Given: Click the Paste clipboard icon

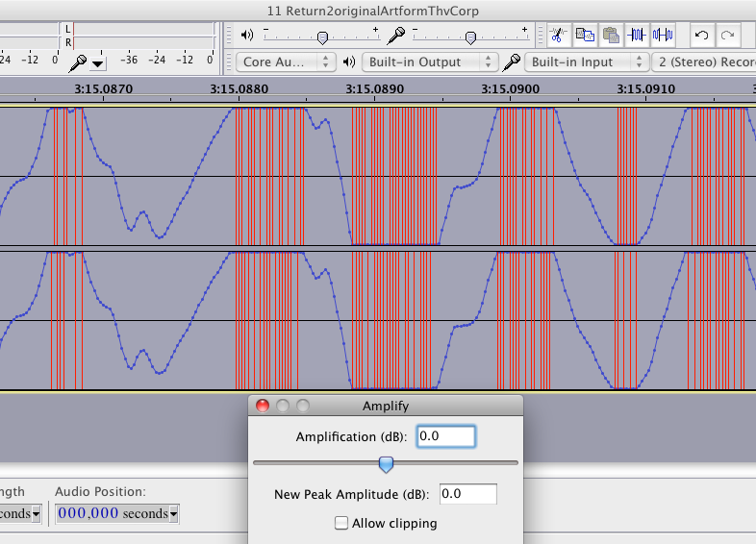Looking at the screenshot, I should (611, 35).
